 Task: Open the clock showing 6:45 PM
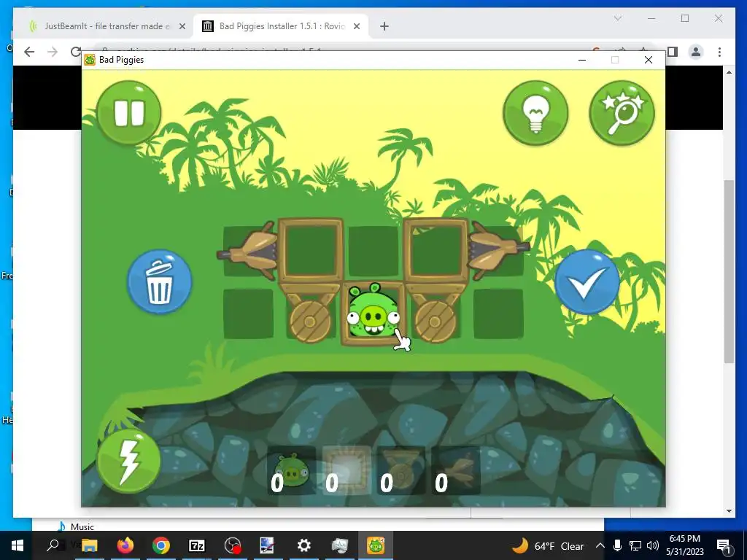[x=684, y=545]
